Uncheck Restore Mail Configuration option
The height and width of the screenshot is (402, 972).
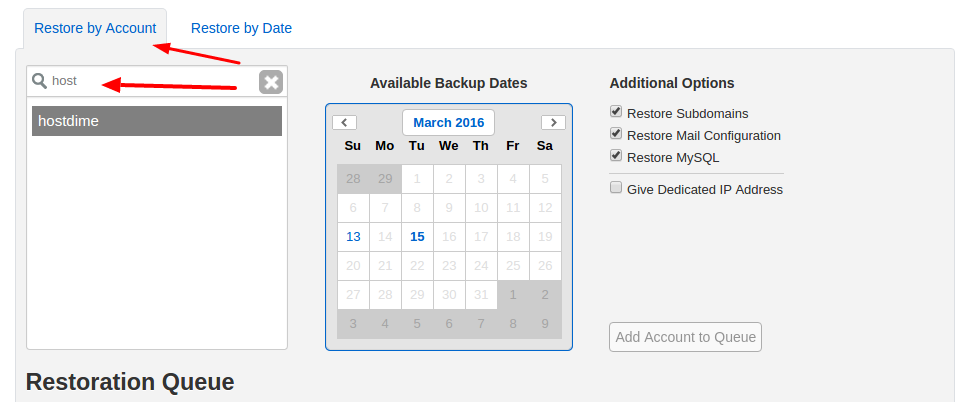pos(616,133)
